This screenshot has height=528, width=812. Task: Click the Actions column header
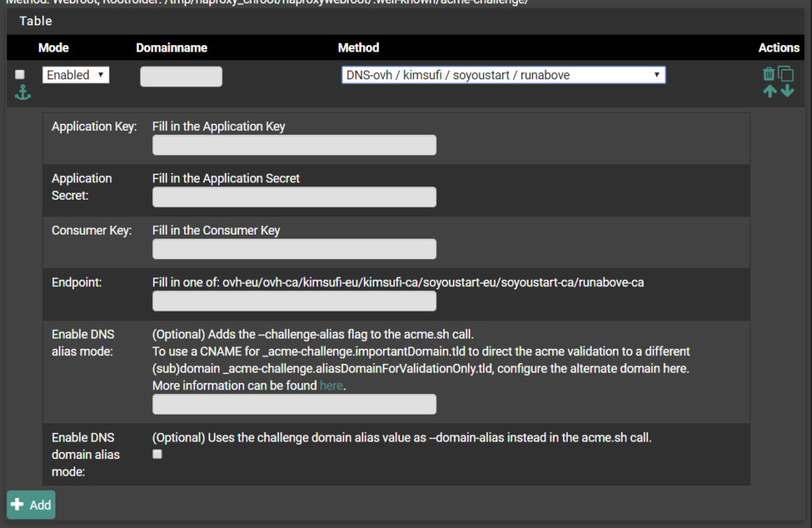click(779, 48)
